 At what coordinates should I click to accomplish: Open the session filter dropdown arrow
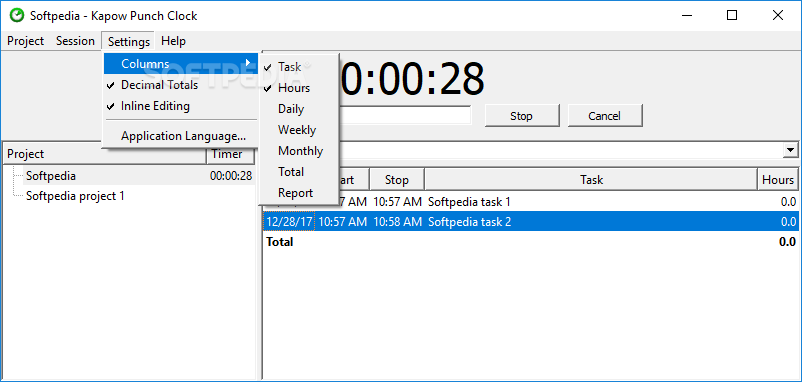coord(791,150)
